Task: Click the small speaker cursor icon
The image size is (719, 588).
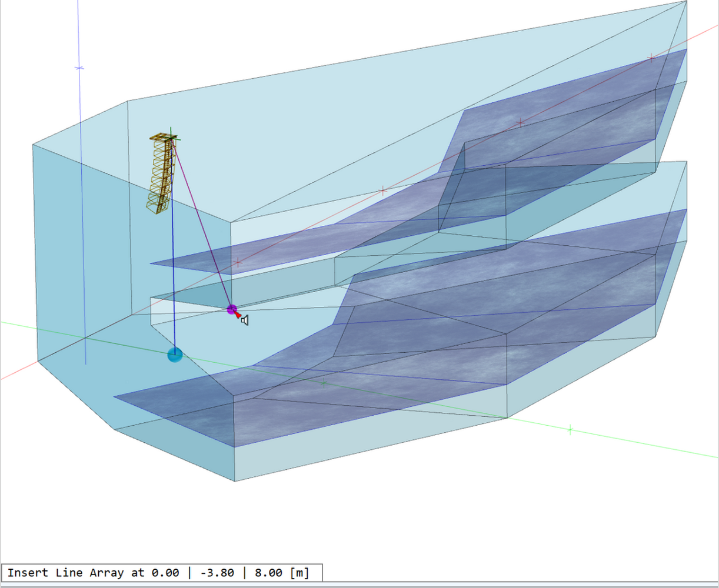Action: 245,320
